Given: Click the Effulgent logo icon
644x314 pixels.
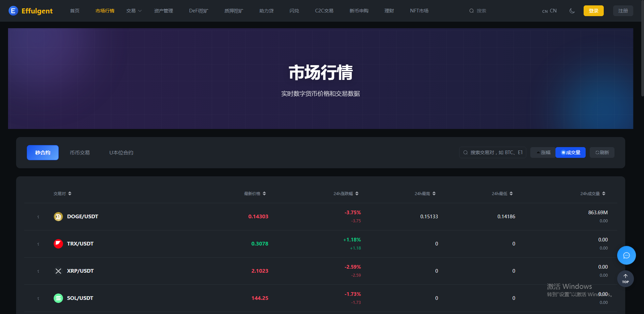Looking at the screenshot, I should point(13,11).
